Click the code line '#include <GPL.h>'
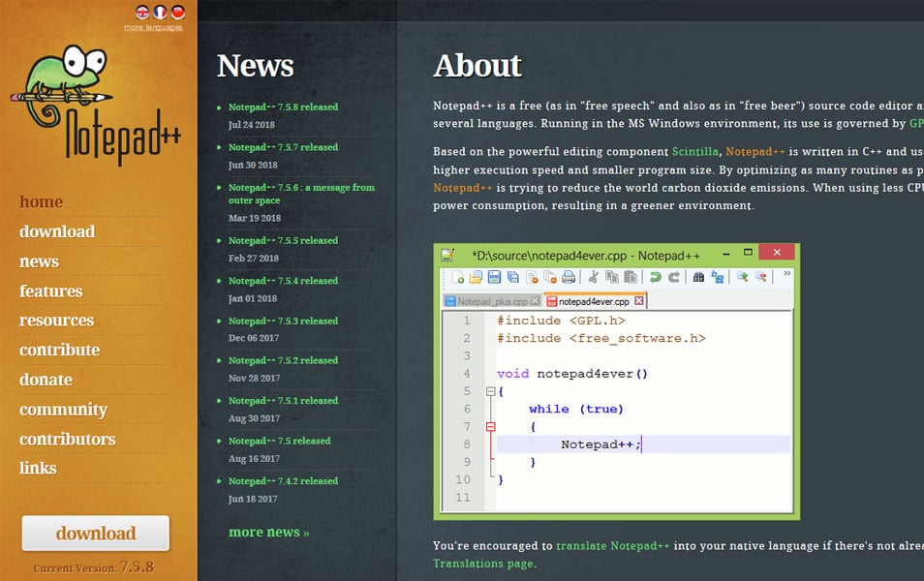Viewport: 924px width, 581px height. [561, 321]
